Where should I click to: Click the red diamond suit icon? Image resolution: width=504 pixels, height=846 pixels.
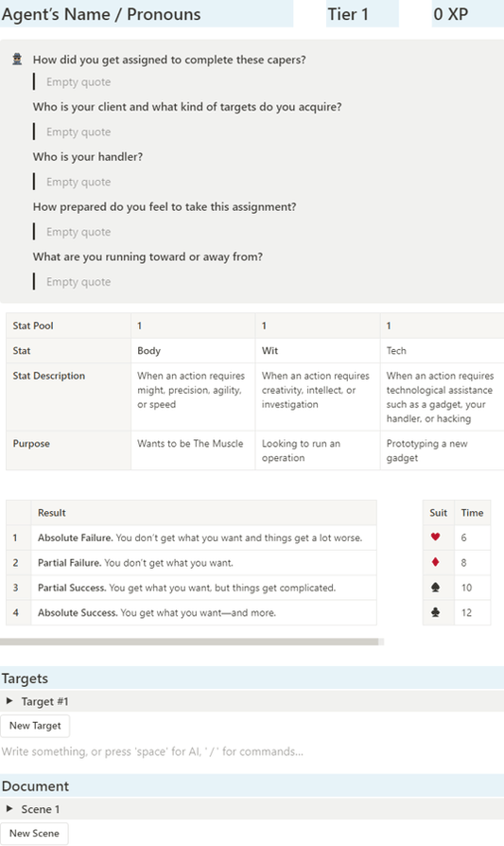pyautogui.click(x=436, y=562)
